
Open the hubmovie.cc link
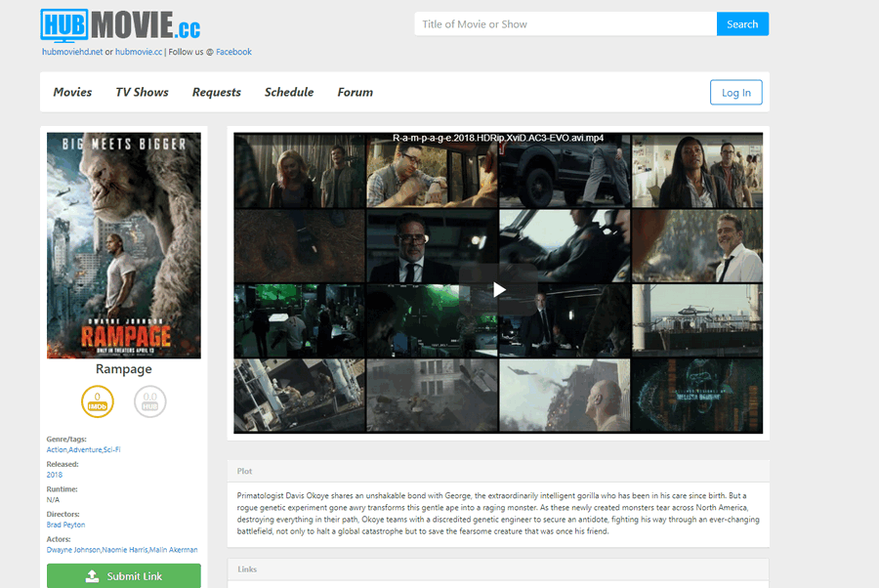139,52
